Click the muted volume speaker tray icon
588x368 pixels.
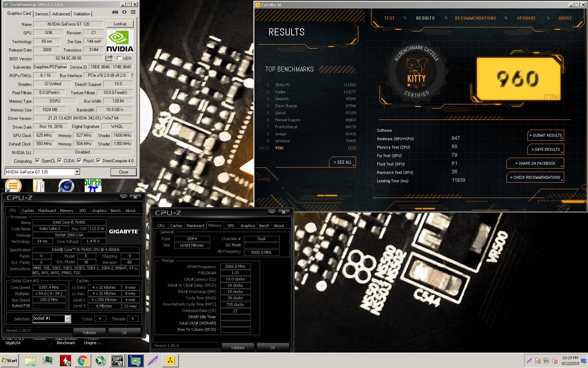[555, 361]
